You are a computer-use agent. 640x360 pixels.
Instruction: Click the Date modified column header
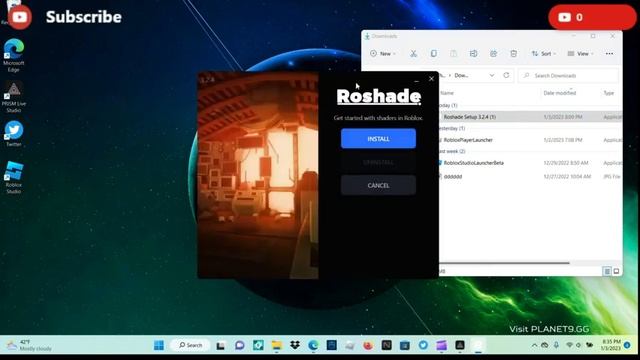(560, 93)
